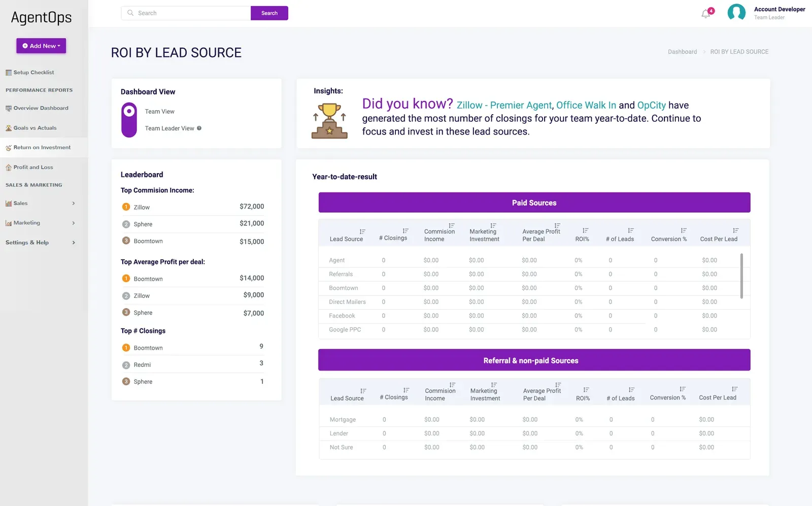Expand Settings & Help menu
812x506 pixels.
point(41,243)
